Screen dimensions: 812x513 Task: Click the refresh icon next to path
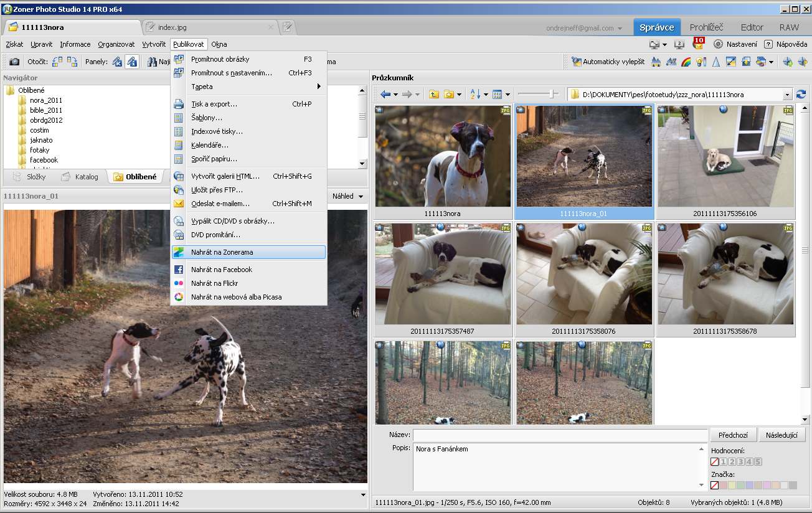[801, 95]
